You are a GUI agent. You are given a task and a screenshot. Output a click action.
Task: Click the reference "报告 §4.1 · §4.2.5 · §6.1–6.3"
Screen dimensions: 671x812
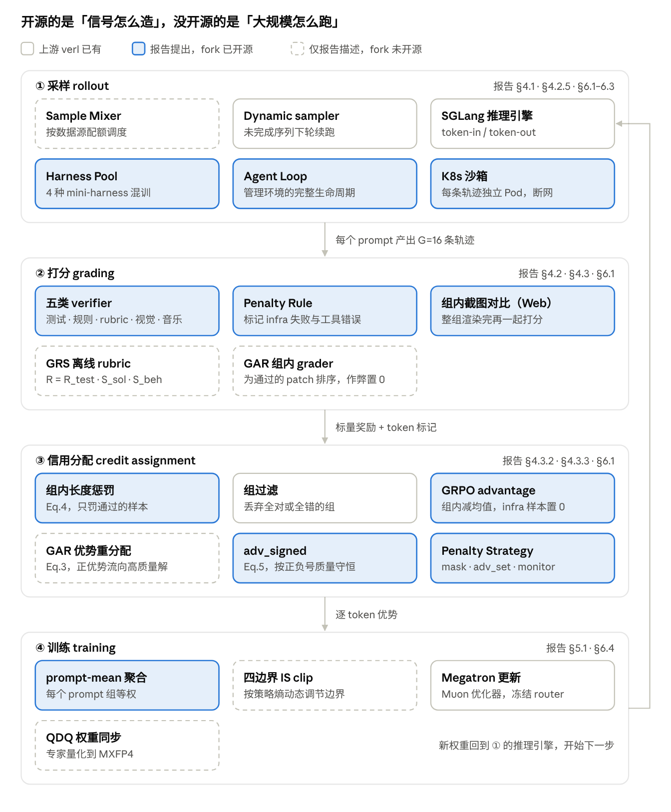(554, 86)
